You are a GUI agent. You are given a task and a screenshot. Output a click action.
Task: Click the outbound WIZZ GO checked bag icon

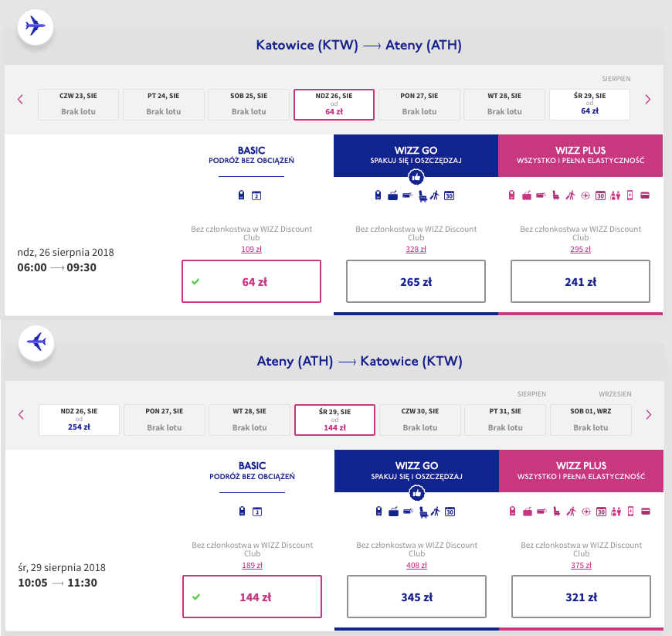392,196
